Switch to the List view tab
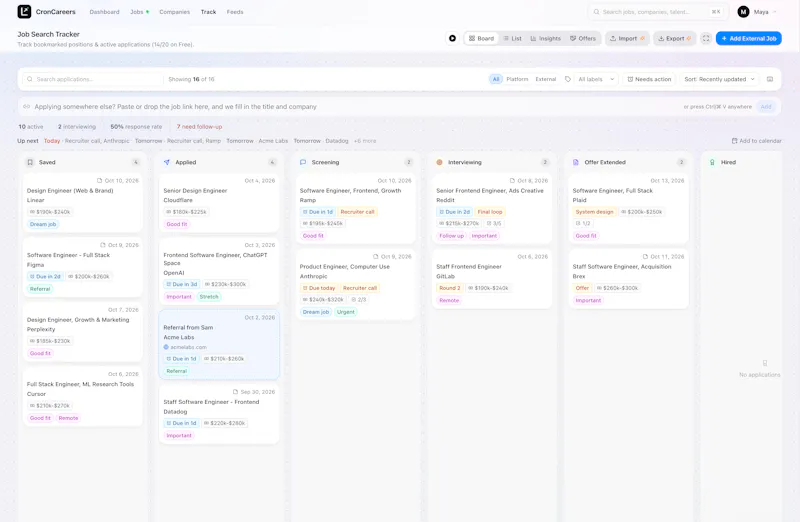Viewport: 800px width, 522px height. (x=512, y=38)
